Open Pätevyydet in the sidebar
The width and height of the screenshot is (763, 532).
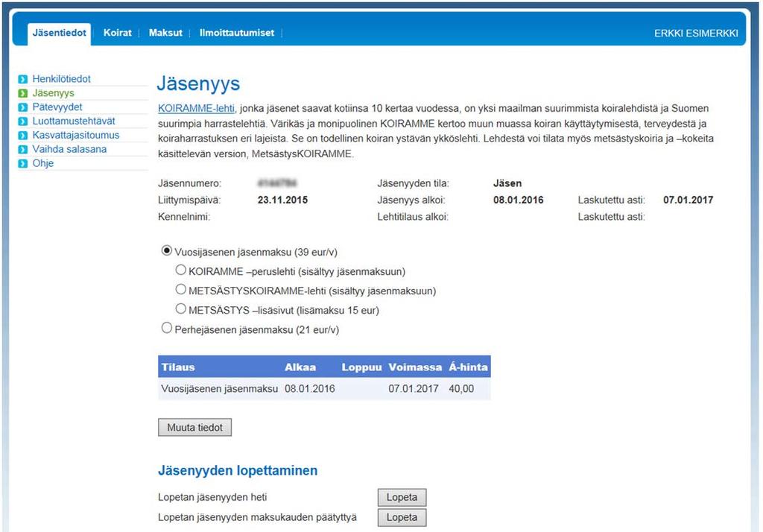tap(57, 107)
